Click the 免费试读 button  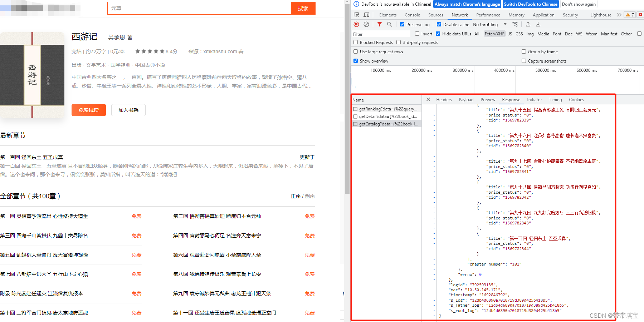88,110
